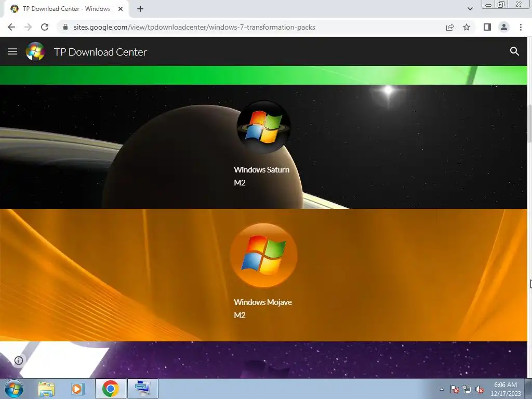Open the network status tray icon
Viewport: 532px width, 399px height.
(467, 389)
